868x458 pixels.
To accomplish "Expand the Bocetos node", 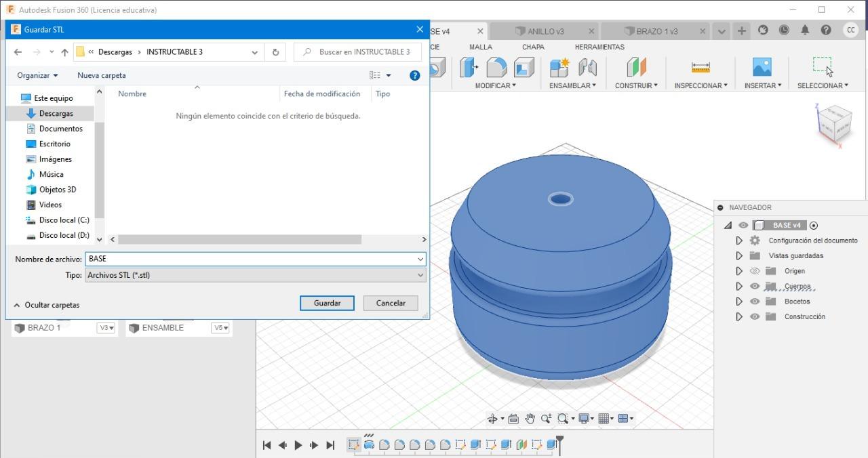I will pyautogui.click(x=739, y=301).
